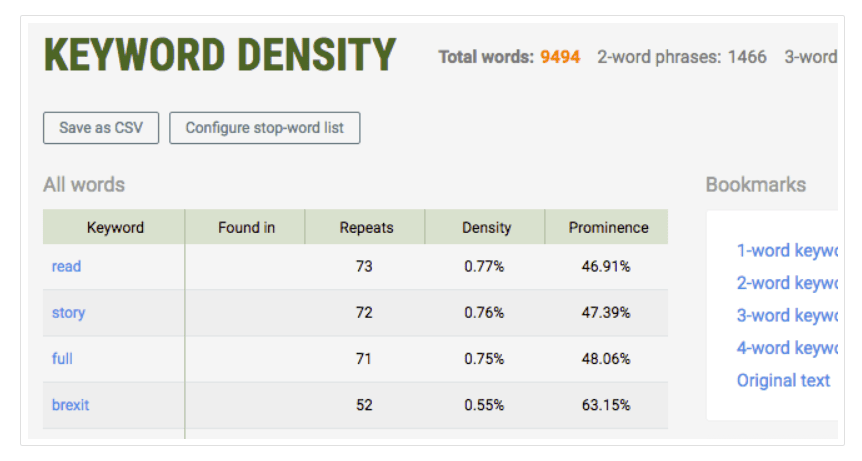Select the 2-word phrases count 1466
Image resolution: width=862 pixels, height=461 pixels.
tap(747, 57)
